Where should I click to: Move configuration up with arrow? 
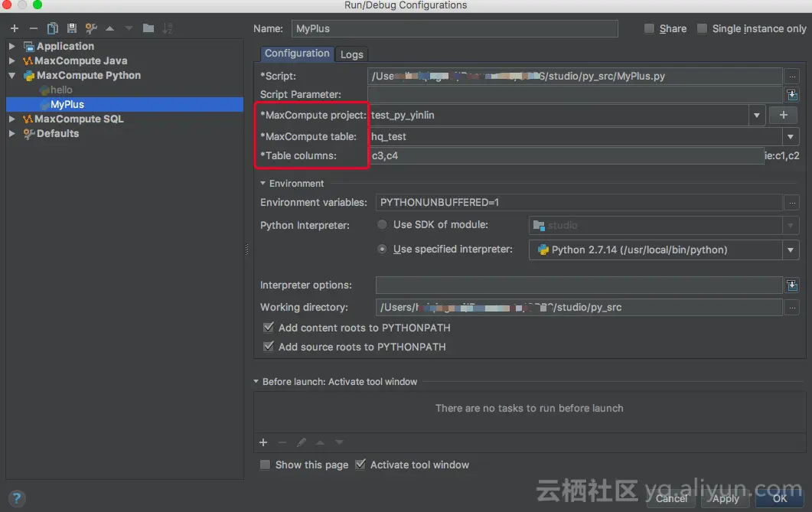pos(109,28)
